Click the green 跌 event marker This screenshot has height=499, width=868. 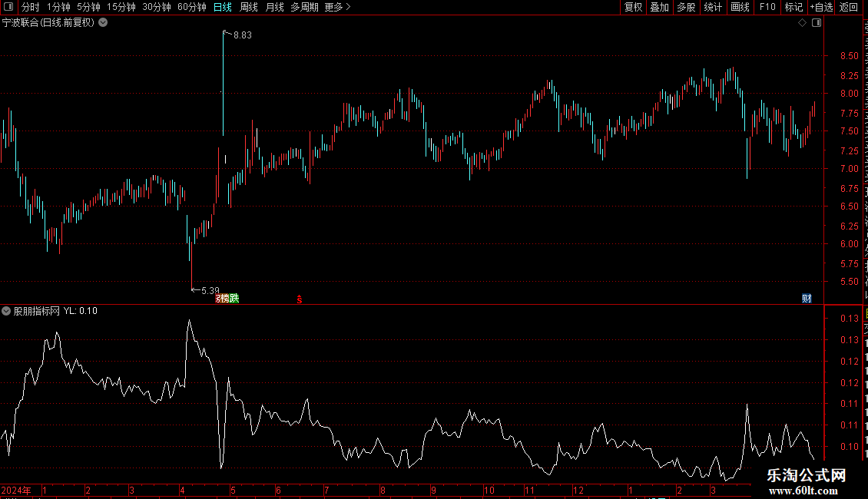click(x=234, y=299)
